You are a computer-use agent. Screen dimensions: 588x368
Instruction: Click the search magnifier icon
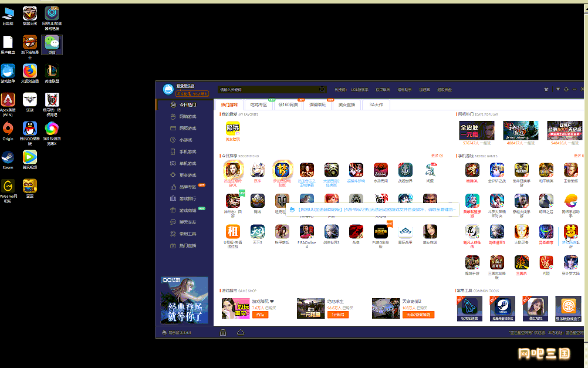click(322, 90)
